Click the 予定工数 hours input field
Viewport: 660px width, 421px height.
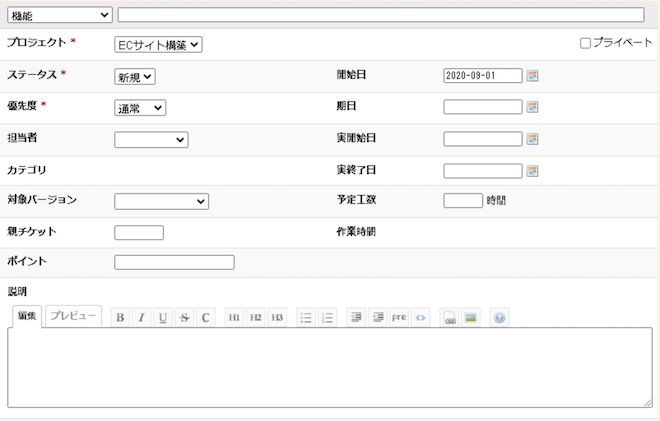click(463, 200)
